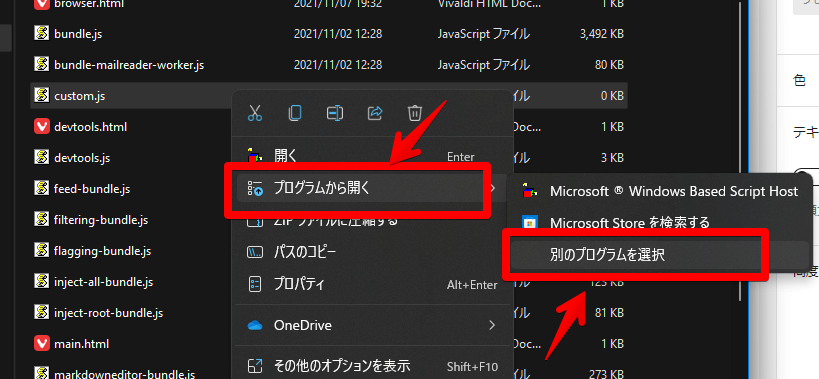The image size is (819, 379).
Task: Click the script icon of custom.js
Action: 41,96
